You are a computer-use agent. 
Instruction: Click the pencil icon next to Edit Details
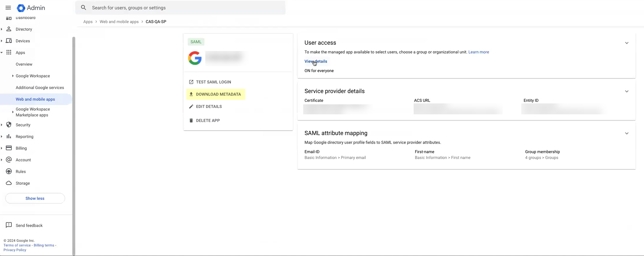coord(191,106)
